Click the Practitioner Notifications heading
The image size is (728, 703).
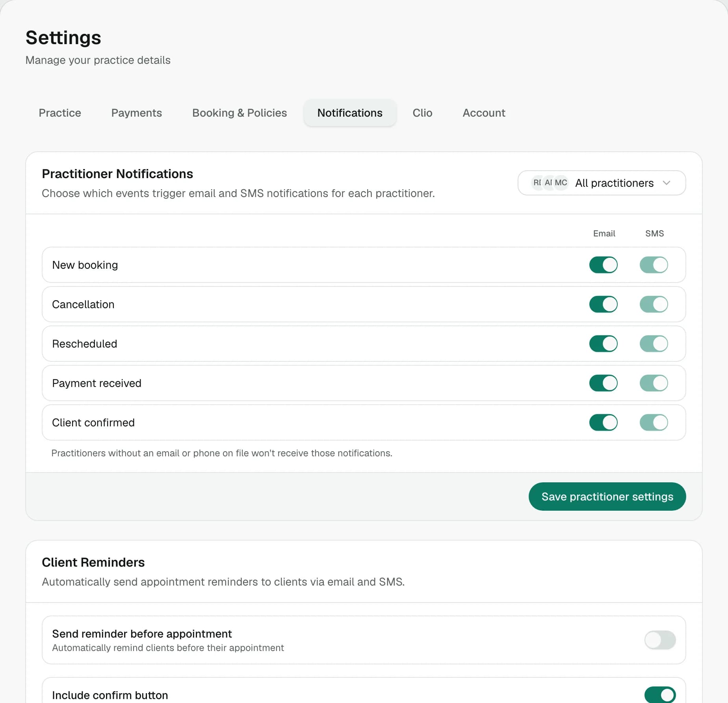pos(117,174)
